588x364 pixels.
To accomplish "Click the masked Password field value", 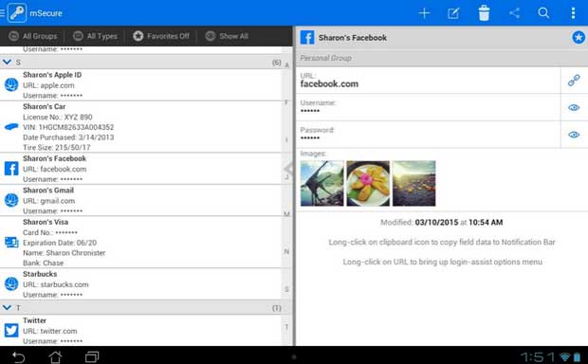I will tap(310, 138).
